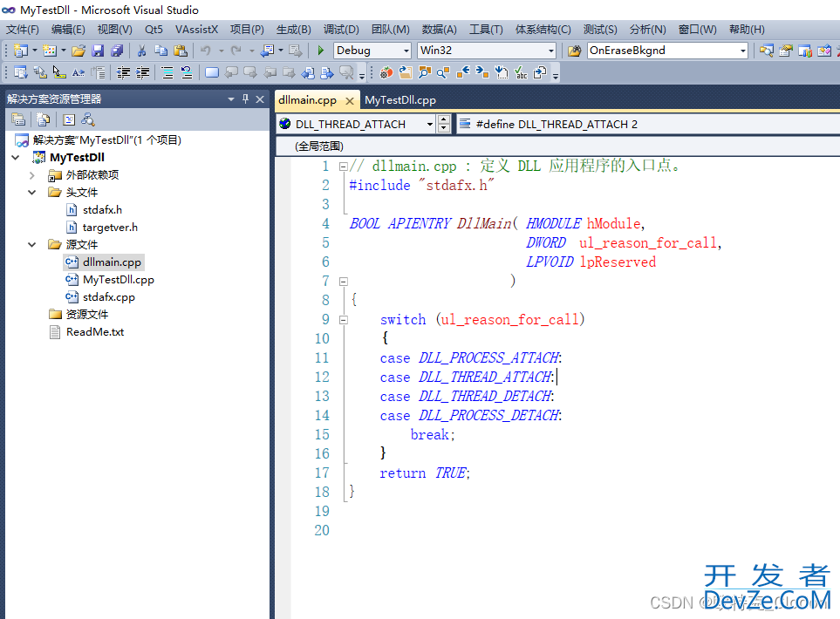
Task: Cut selection with the scissors icon
Action: click(141, 51)
